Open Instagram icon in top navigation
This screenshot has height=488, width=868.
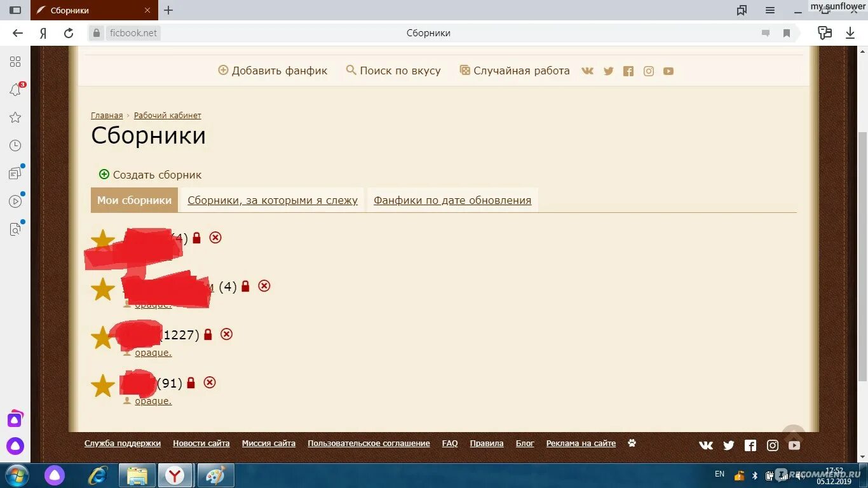coord(649,71)
